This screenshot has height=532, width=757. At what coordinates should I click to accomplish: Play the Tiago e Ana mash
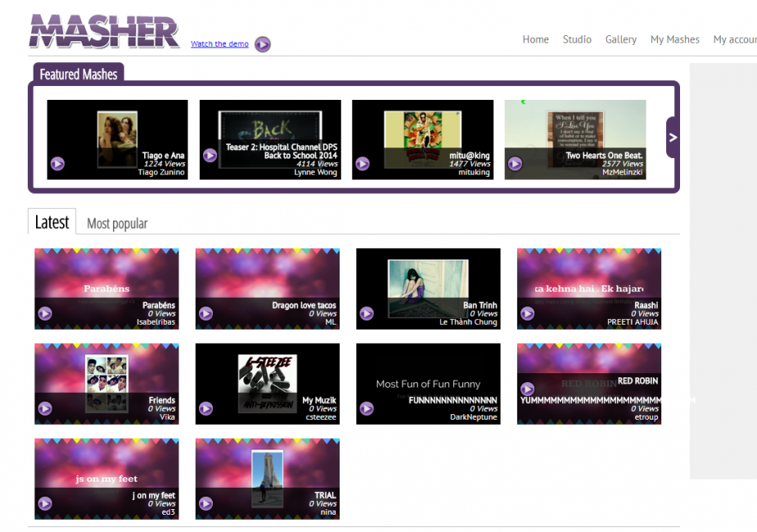tap(57, 164)
